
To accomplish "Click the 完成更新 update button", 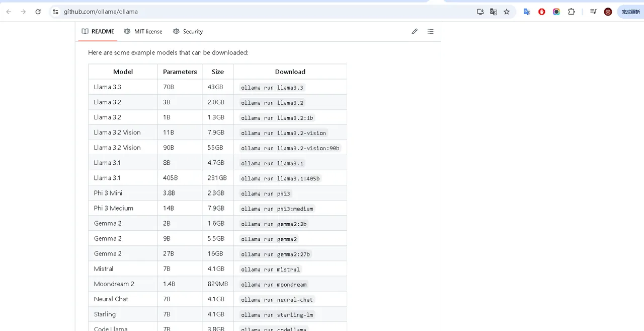I will (x=631, y=12).
